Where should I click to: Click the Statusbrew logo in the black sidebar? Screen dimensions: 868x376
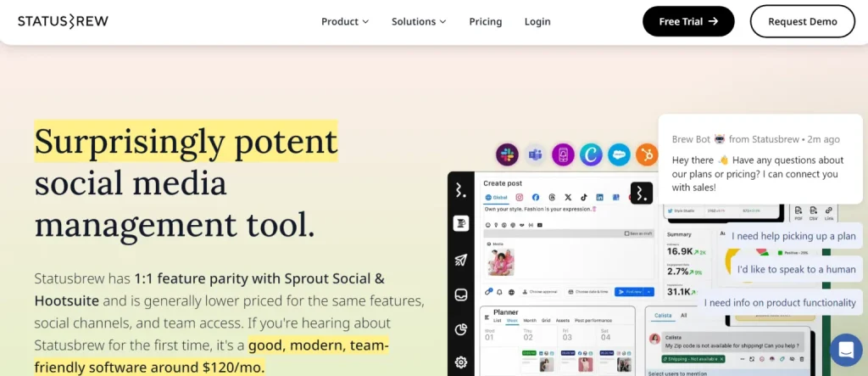pos(460,190)
